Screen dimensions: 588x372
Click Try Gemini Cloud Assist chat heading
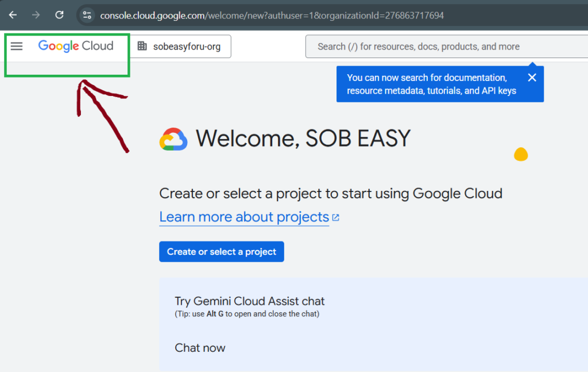click(249, 301)
